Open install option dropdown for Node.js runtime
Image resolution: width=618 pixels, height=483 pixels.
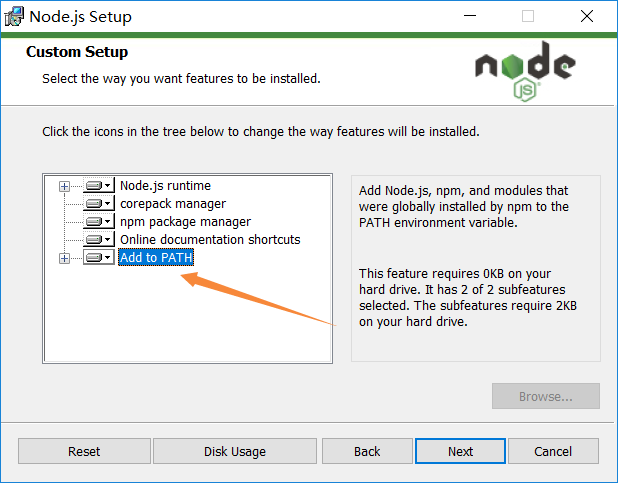click(99, 185)
